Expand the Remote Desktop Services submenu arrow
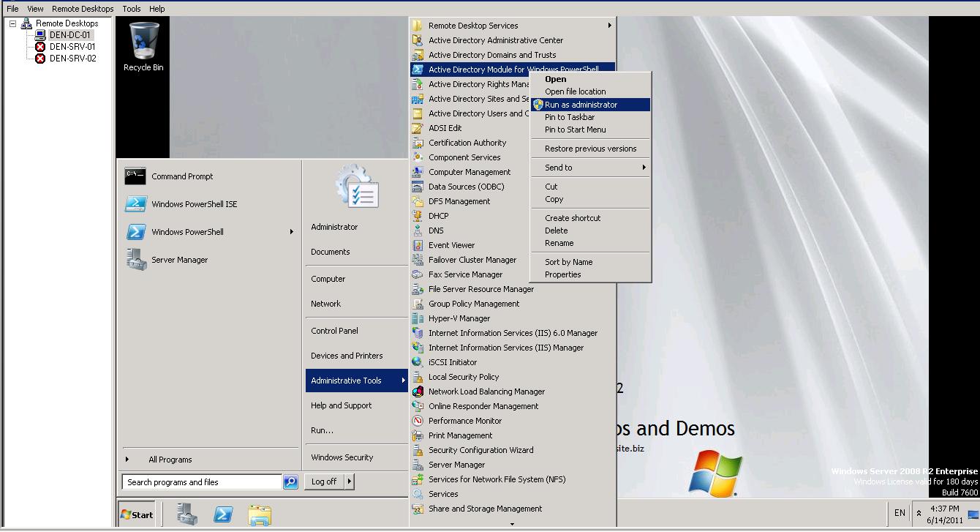Image resolution: width=980 pixels, height=532 pixels. point(609,26)
